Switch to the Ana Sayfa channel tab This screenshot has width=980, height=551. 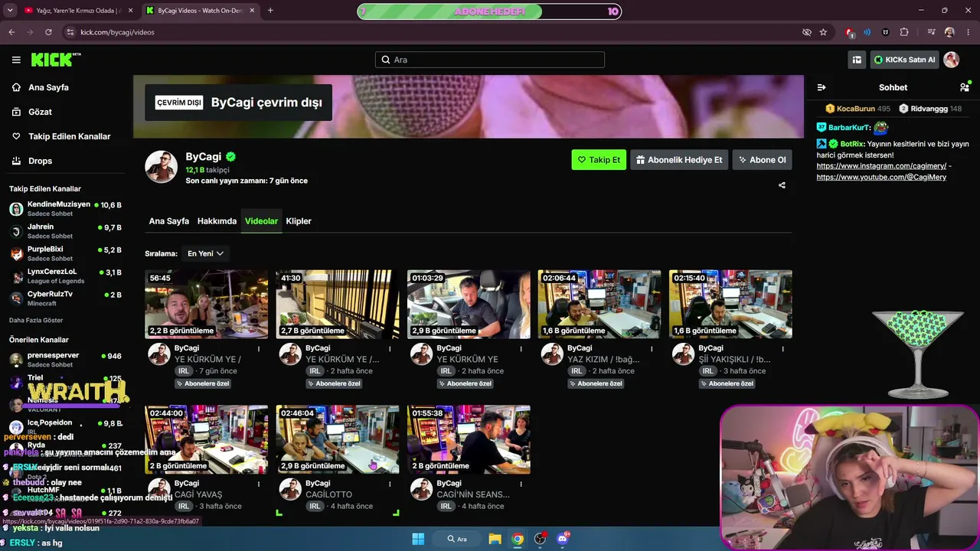point(168,221)
